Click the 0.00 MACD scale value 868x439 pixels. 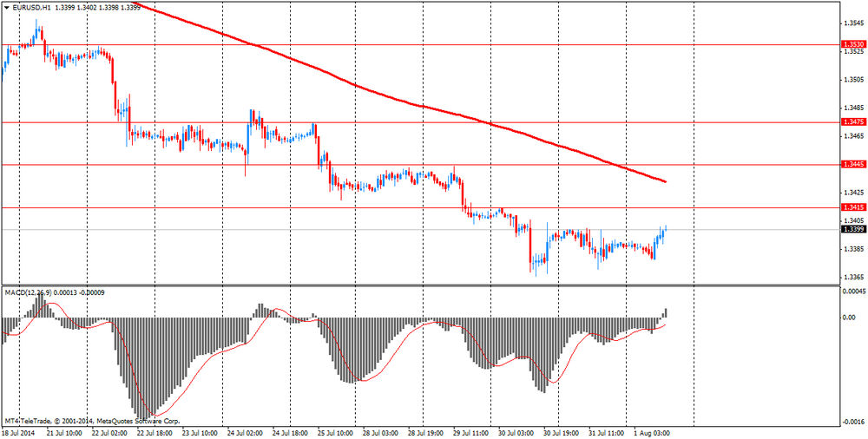[849, 318]
